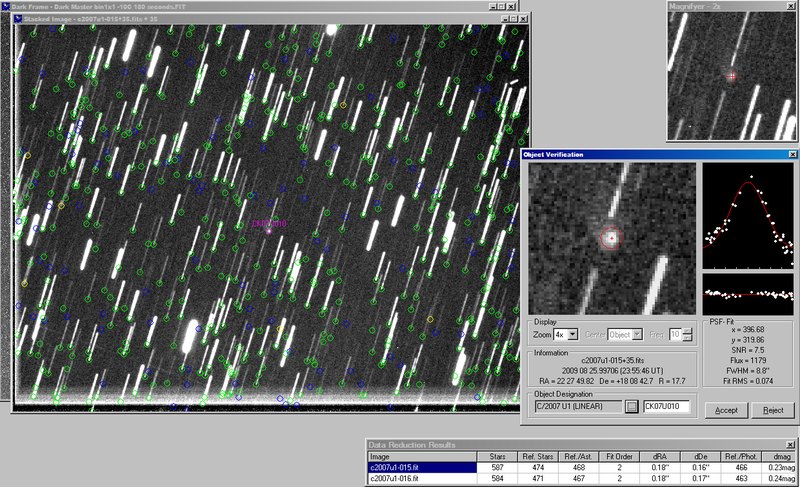
Task: Click the Ref. Stars value 471
Action: (538, 478)
